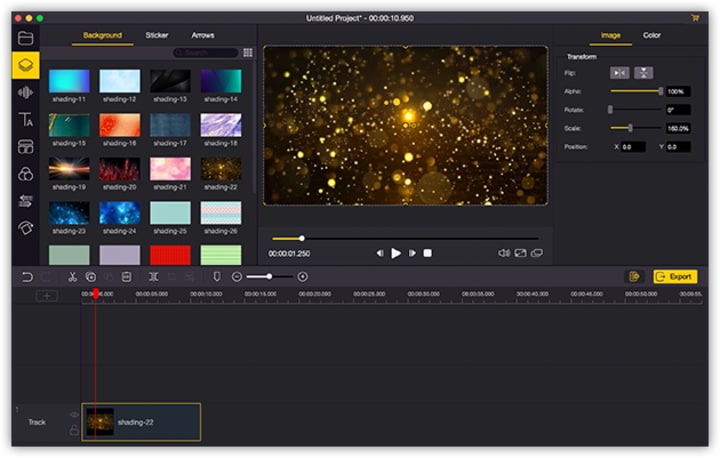Switch to the Sticker tab

pyautogui.click(x=157, y=35)
